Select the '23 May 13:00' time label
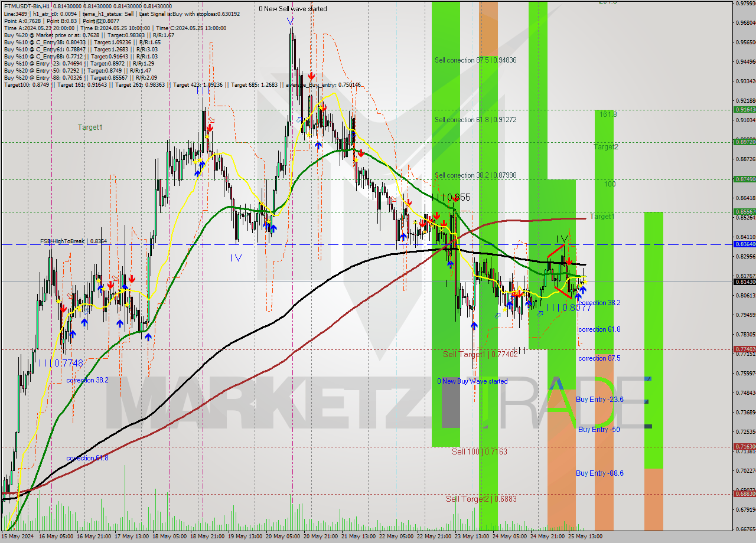The image size is (756, 543). 472,537
